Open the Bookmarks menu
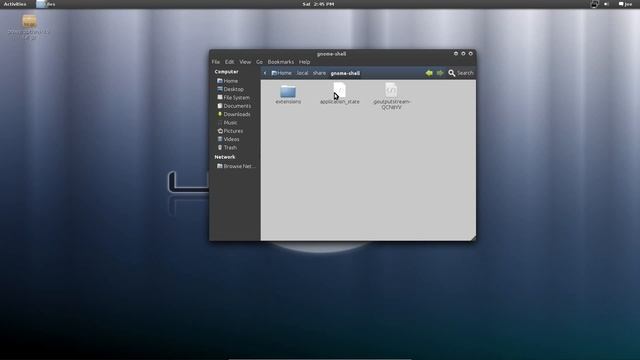The height and width of the screenshot is (360, 640). pos(280,62)
